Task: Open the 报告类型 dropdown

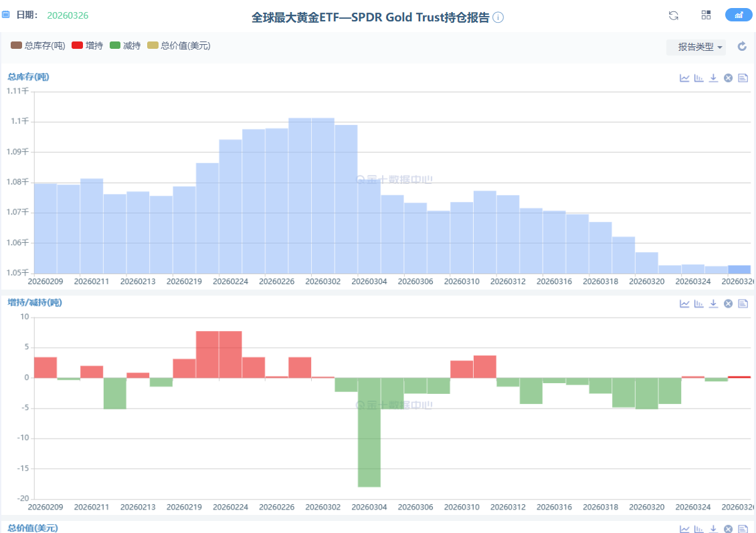Action: pos(696,47)
